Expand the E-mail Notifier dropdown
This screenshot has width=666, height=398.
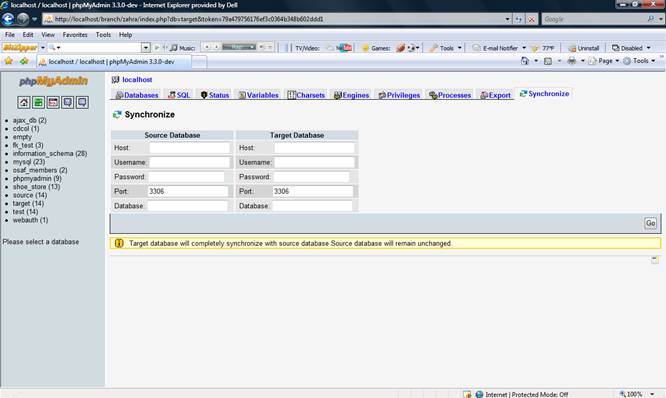pyautogui.click(x=524, y=48)
